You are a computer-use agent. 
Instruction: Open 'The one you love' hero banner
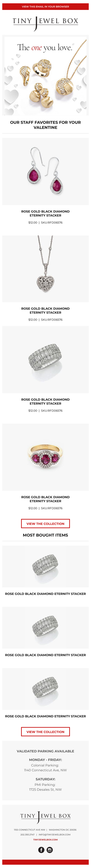45,76
